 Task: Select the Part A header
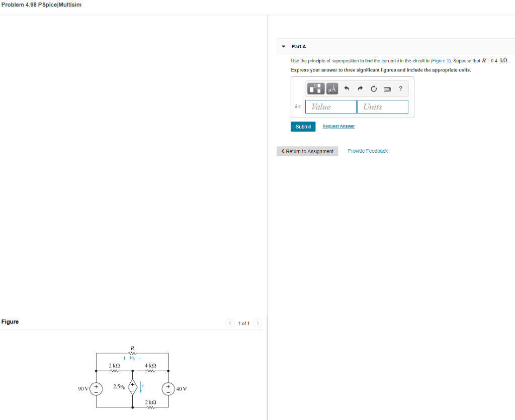(299, 46)
